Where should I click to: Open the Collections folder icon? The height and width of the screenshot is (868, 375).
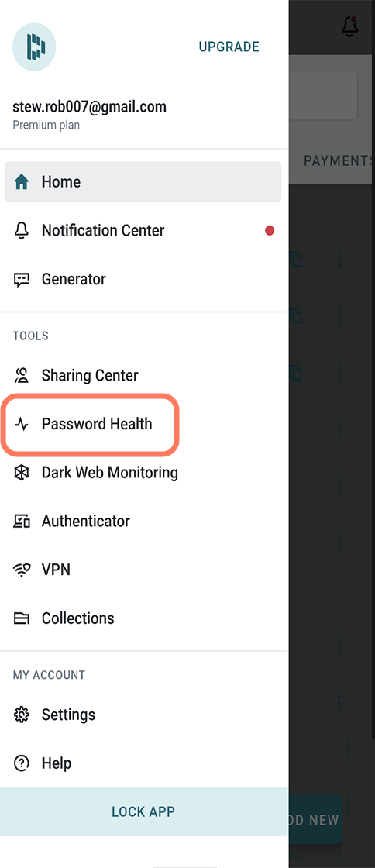click(x=22, y=618)
